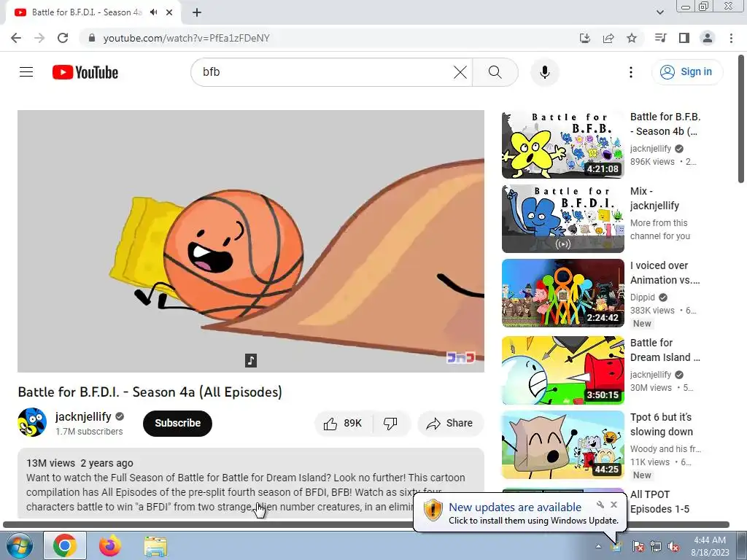Click the video title Battle for B.F.D.I. Season 4a

(x=150, y=392)
